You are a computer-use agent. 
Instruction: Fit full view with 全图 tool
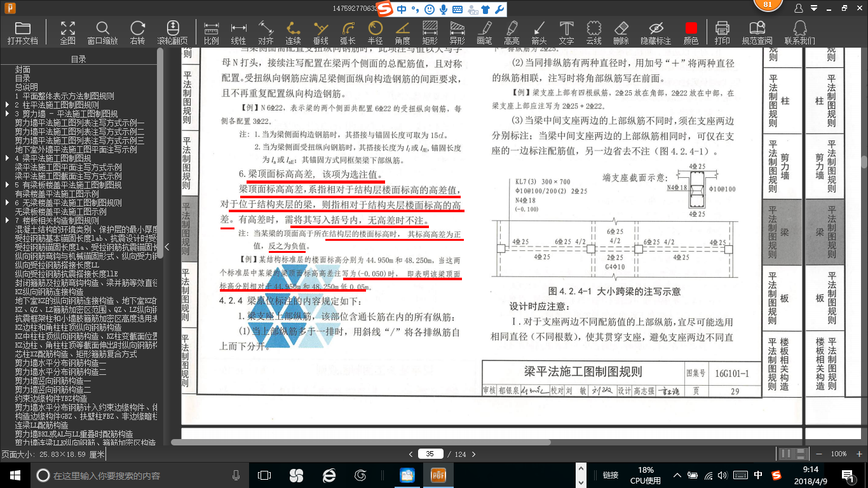pyautogui.click(x=67, y=32)
